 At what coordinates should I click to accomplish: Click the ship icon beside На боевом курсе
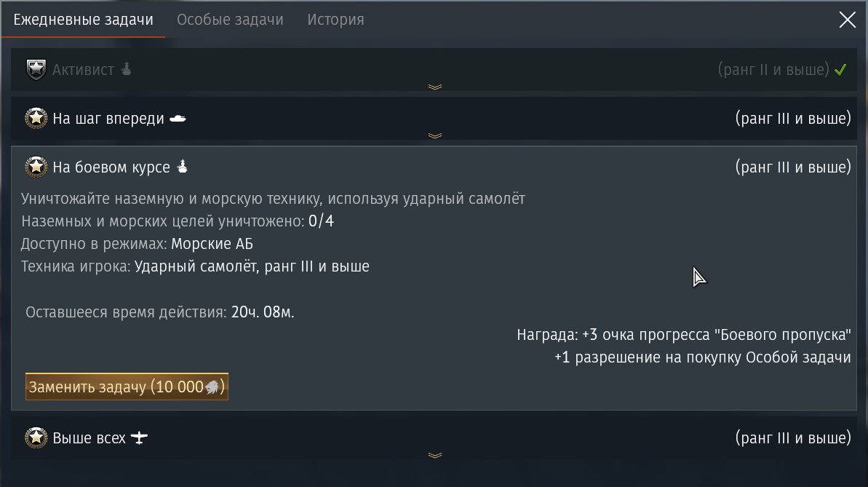[x=182, y=166]
